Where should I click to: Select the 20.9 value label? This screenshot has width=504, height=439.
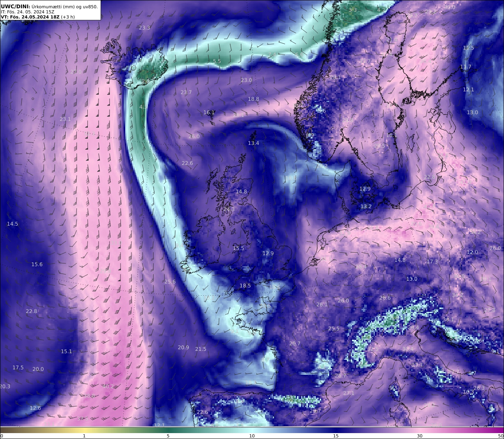(x=183, y=347)
